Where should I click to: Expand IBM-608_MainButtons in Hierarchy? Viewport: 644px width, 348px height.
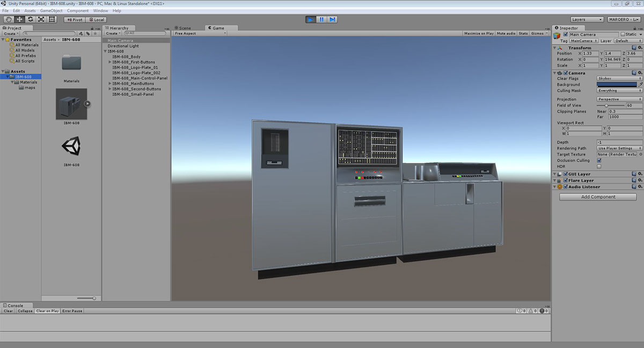click(x=110, y=84)
